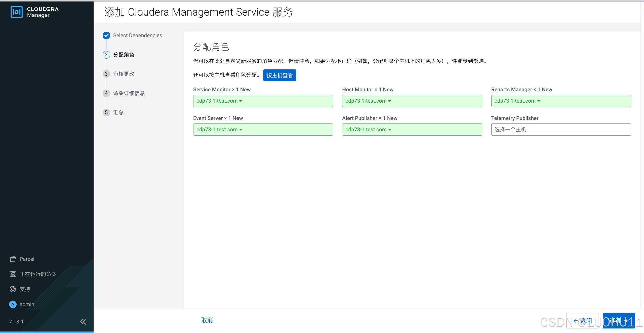
Task: Click completed Select Dependencies checkmark icon
Action: click(x=106, y=35)
